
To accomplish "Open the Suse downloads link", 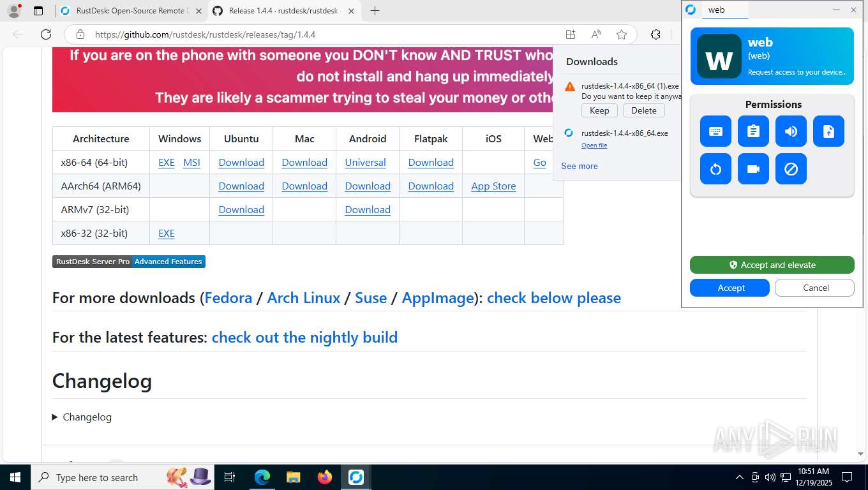I will [371, 298].
